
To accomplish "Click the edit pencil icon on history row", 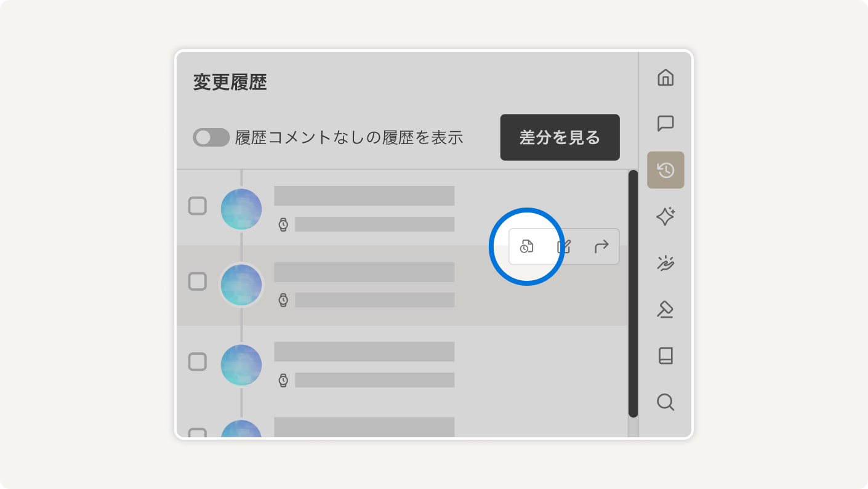I will click(564, 247).
